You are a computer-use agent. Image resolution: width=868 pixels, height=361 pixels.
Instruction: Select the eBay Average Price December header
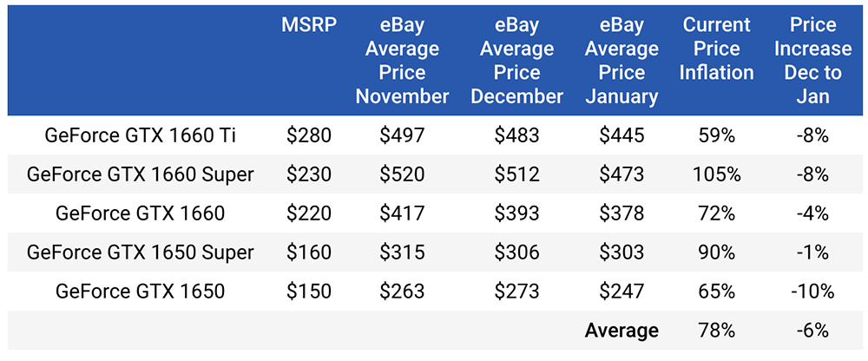pyautogui.click(x=516, y=61)
